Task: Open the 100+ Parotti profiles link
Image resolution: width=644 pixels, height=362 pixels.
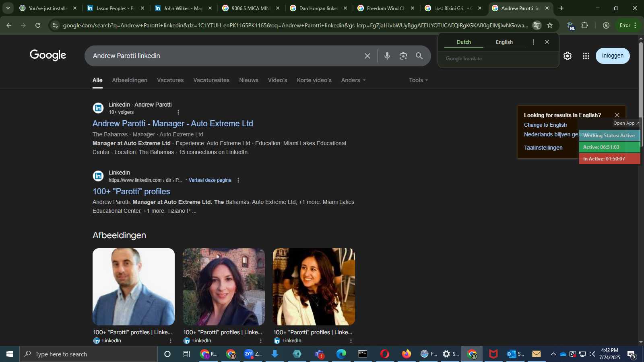Action: [131, 191]
